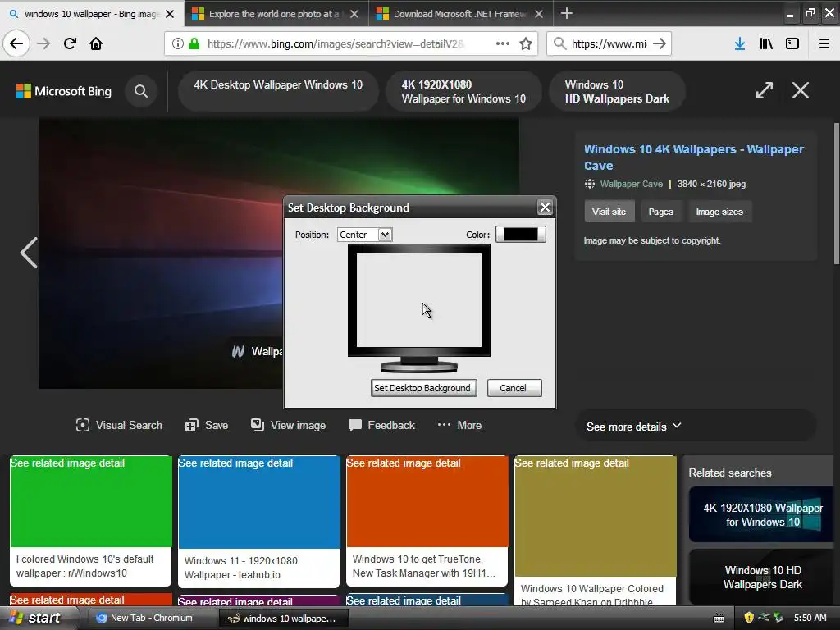Click the go arrow in the search box

[x=660, y=43]
